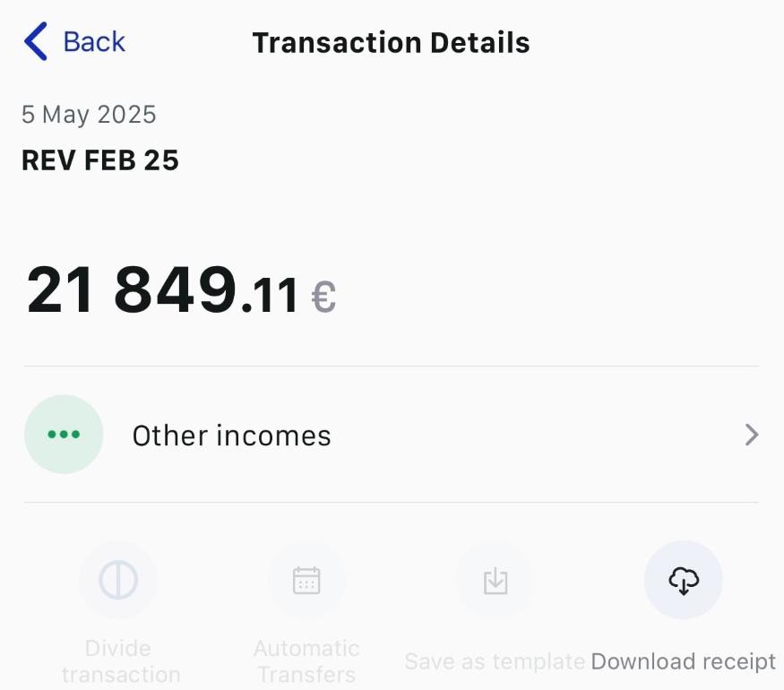Viewport: 784px width, 690px height.
Task: Expand the category chevron beside Other incomes
Action: click(752, 436)
